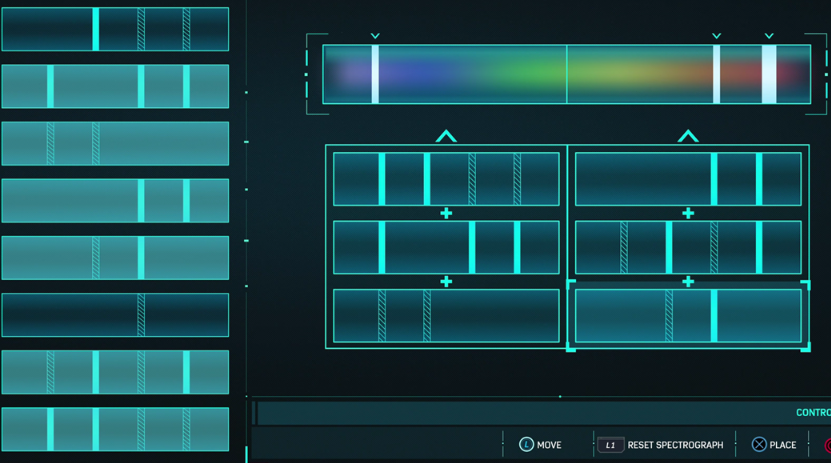Select the darkened list fragment with one solid, two hatched lines
831x463 pixels.
click(115, 29)
